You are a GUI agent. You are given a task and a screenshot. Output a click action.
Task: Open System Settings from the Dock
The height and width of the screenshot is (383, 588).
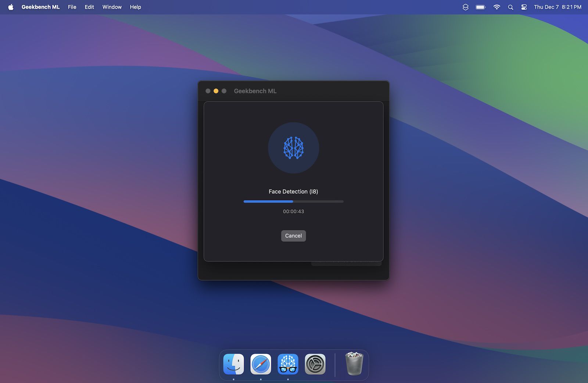coord(315,364)
